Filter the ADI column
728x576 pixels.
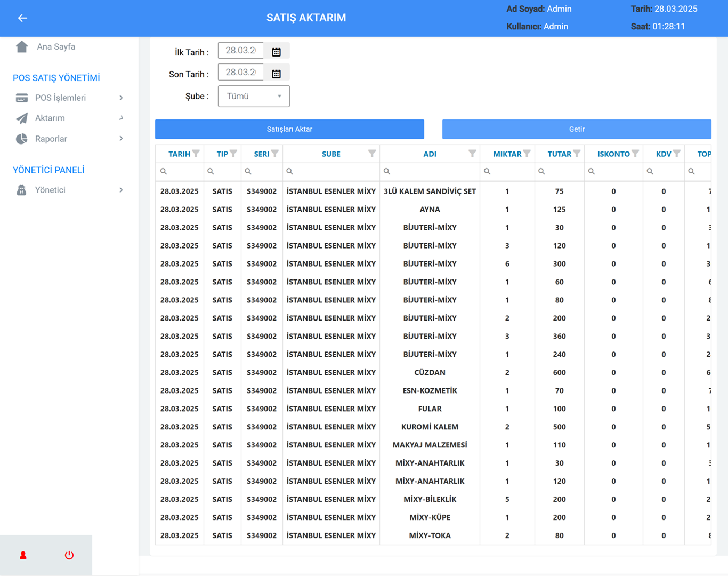click(472, 154)
